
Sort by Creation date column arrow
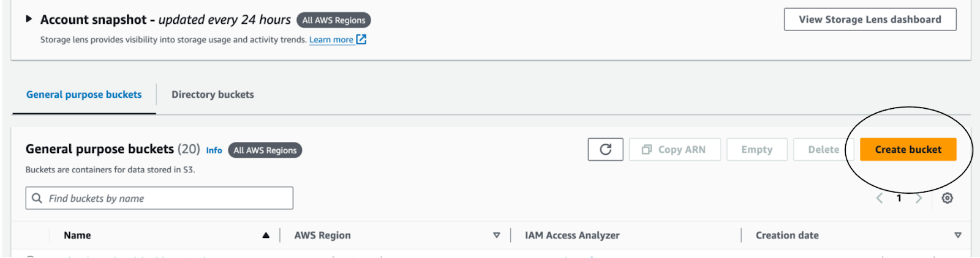coord(957,235)
